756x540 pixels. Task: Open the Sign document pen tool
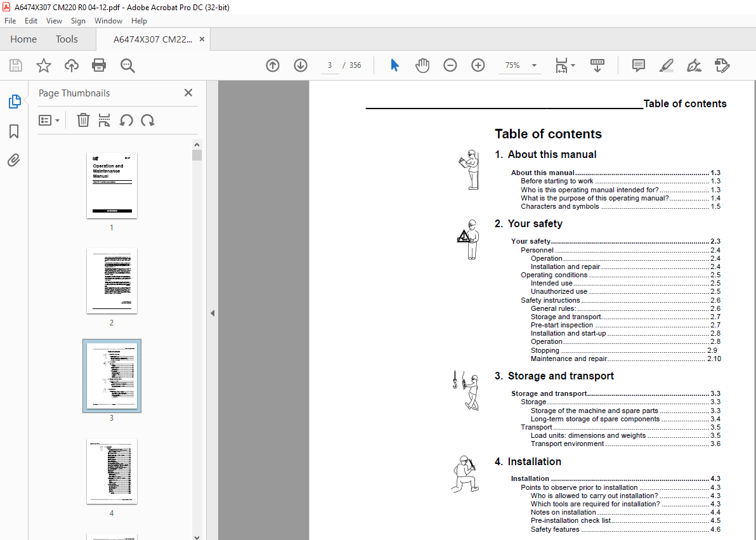coord(694,65)
